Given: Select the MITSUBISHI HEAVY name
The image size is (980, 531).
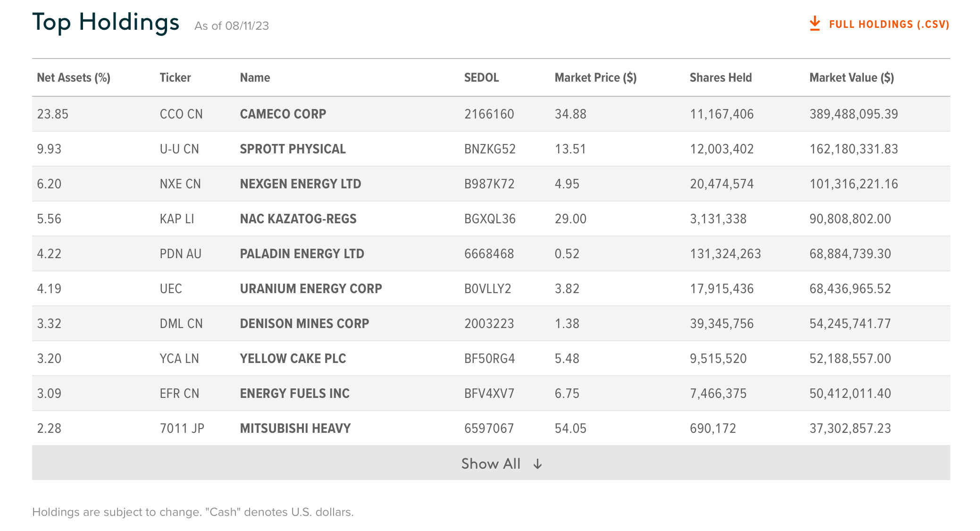Looking at the screenshot, I should point(295,429).
